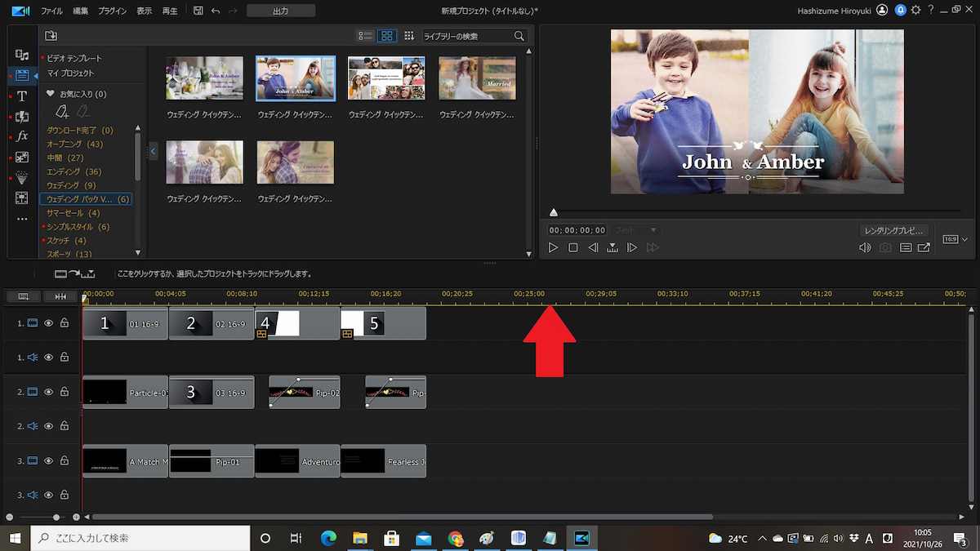Click the save project floppy disk icon
The image size is (980, 551).
(x=198, y=11)
